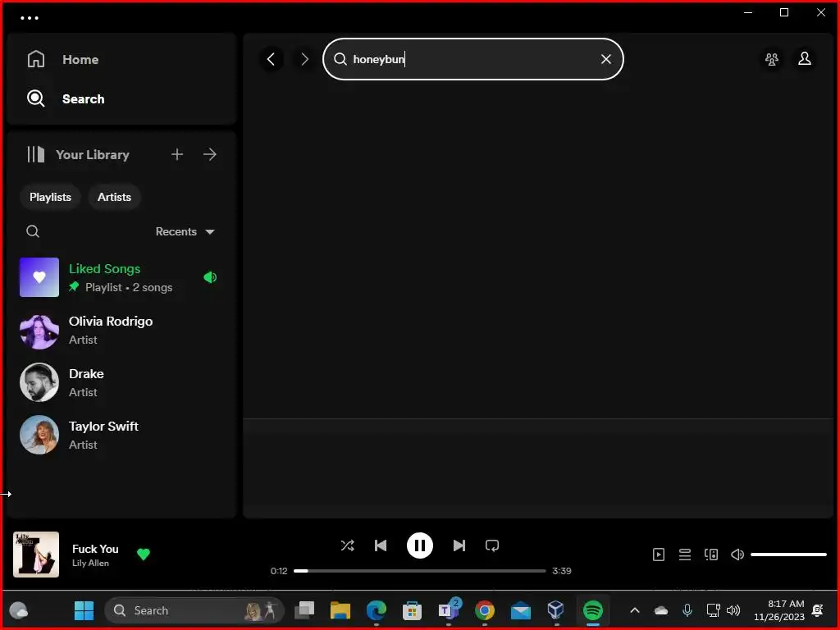Open Friend Activity icon

point(772,59)
